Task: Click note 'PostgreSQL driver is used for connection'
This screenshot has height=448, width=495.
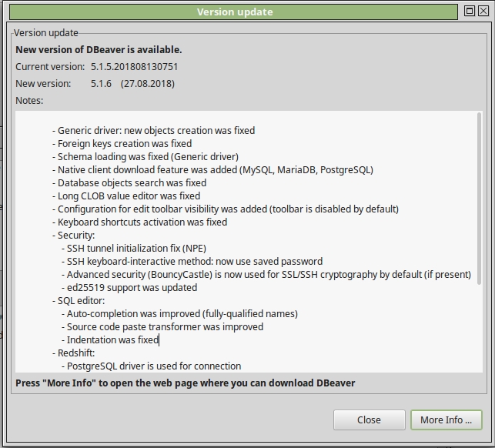Action: click(151, 366)
